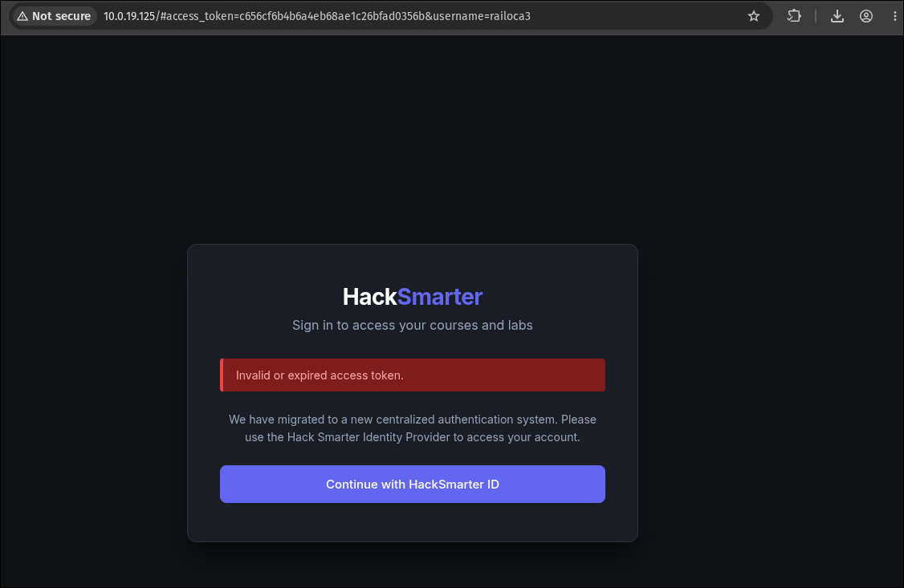This screenshot has width=904, height=588.
Task: View site info via Not secure label
Action: 61,16
